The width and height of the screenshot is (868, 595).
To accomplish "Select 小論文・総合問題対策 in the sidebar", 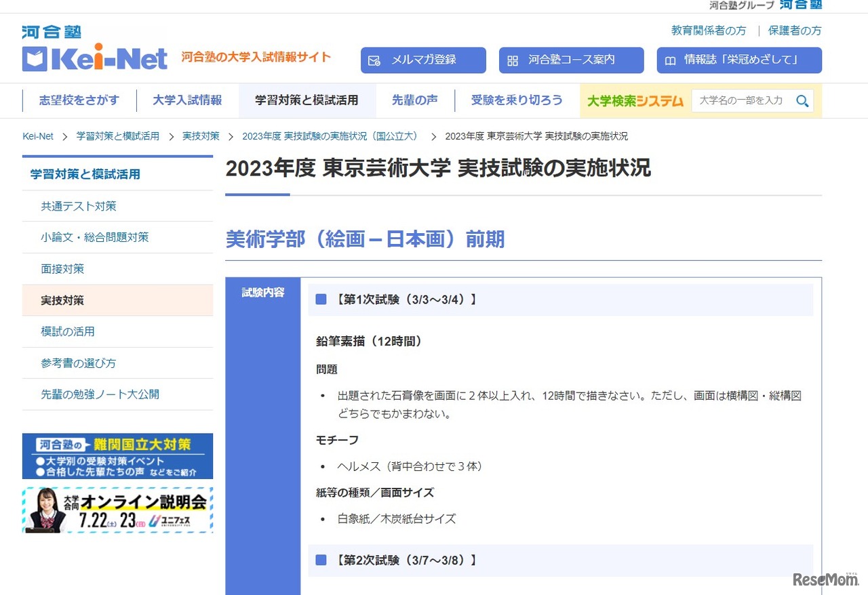I will pyautogui.click(x=94, y=237).
